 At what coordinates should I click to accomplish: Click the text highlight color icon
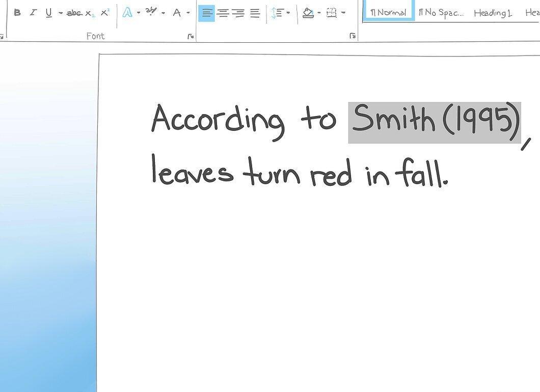(x=151, y=12)
